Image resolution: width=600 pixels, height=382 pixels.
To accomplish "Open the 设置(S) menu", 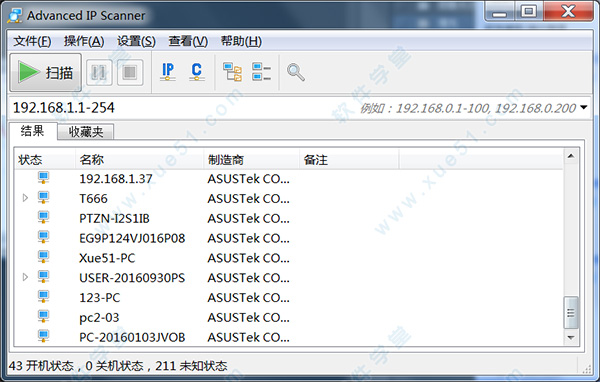I will [x=136, y=41].
